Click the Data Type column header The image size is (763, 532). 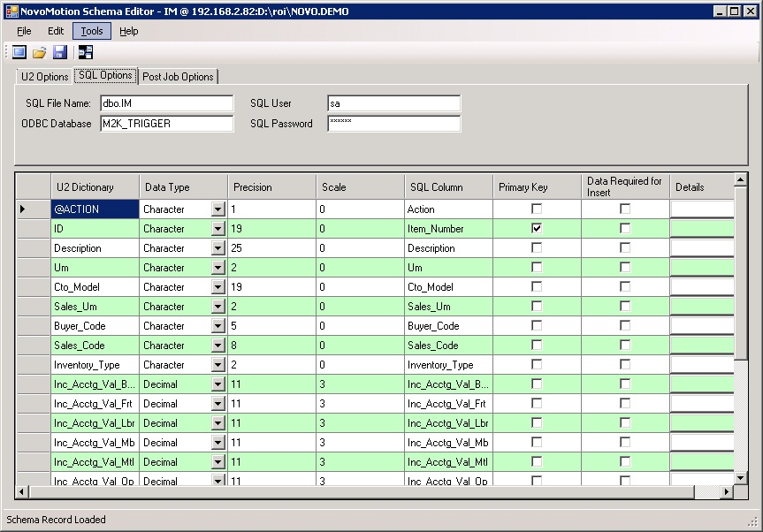[183, 187]
